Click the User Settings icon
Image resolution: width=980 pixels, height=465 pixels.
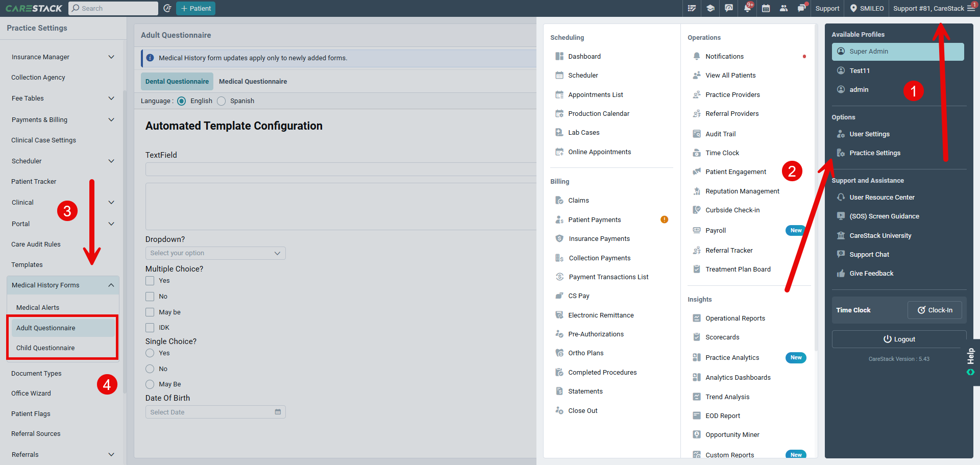tap(841, 134)
